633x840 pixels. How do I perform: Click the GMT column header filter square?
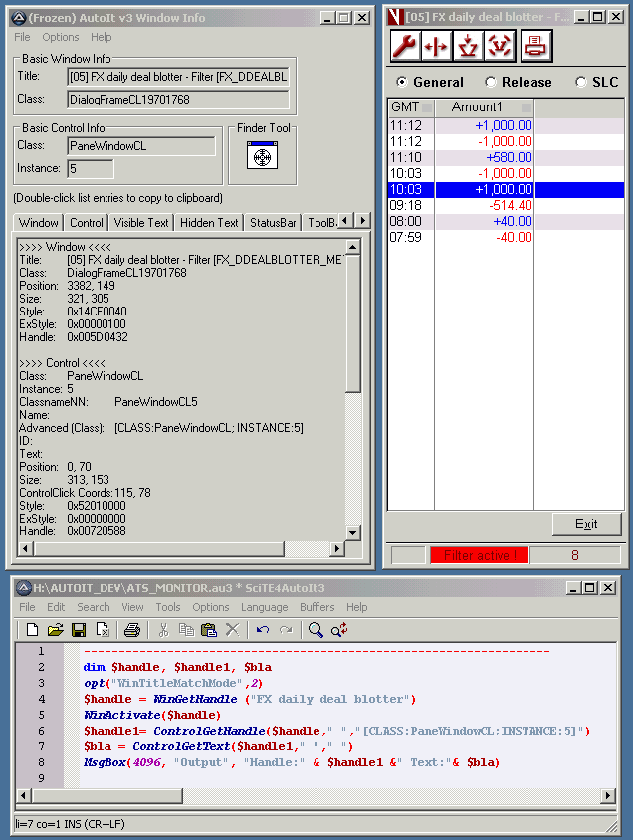click(x=427, y=107)
